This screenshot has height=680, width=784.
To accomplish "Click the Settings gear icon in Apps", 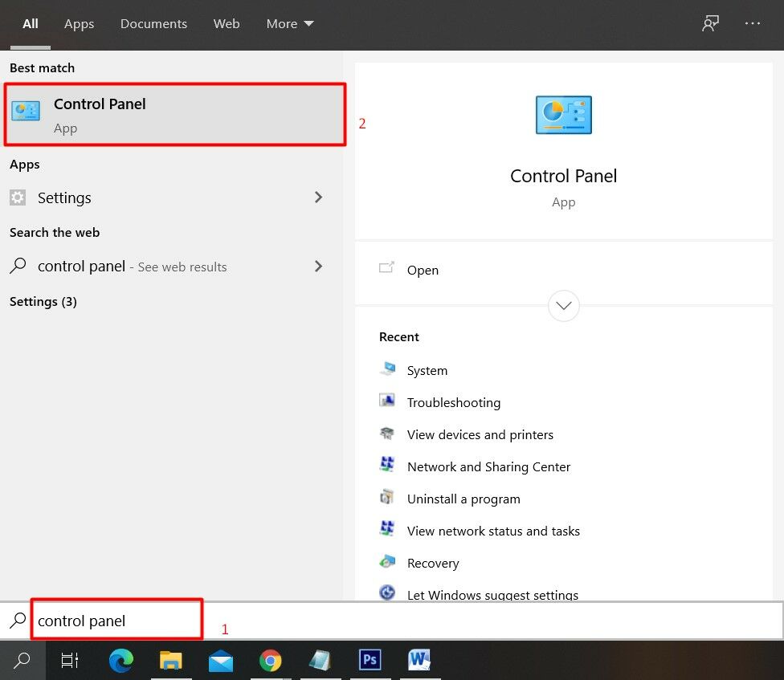I will [18, 197].
